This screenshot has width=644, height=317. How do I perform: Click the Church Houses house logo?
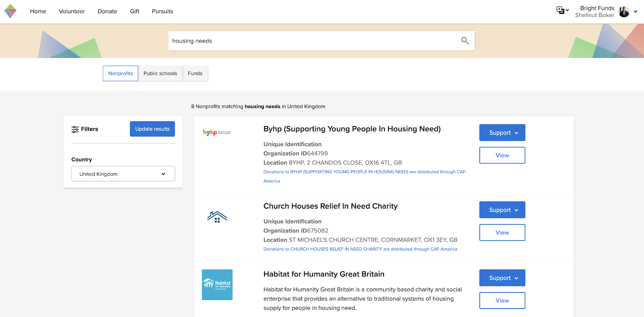click(217, 217)
